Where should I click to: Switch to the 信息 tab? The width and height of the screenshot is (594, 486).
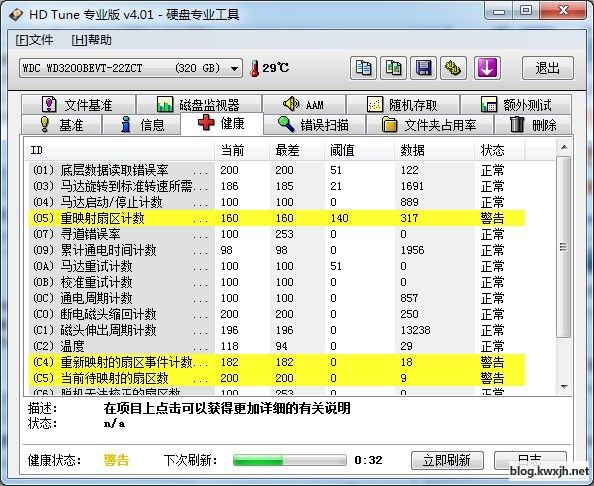pos(141,124)
